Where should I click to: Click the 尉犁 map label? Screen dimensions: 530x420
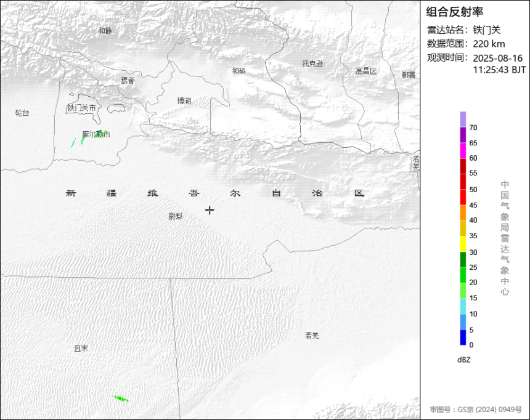176,216
